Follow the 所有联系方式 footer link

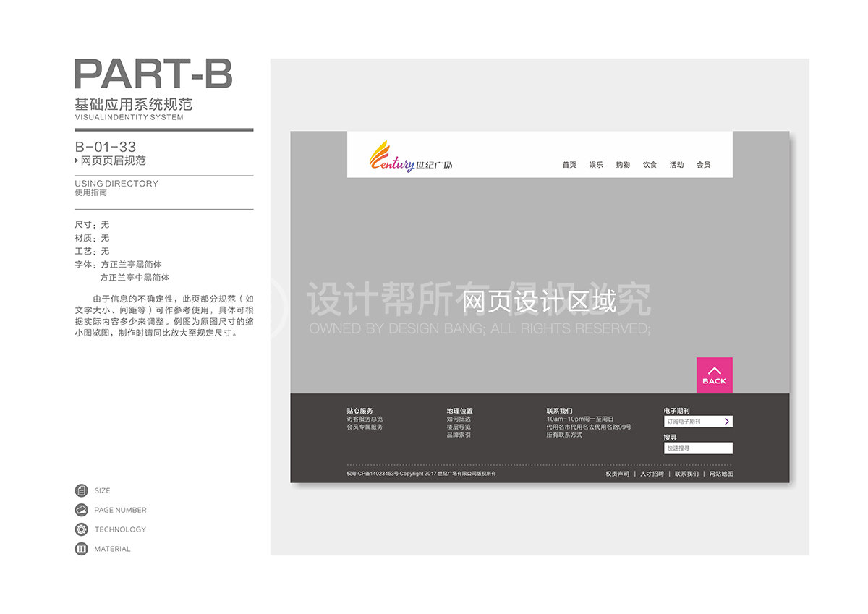click(564, 435)
